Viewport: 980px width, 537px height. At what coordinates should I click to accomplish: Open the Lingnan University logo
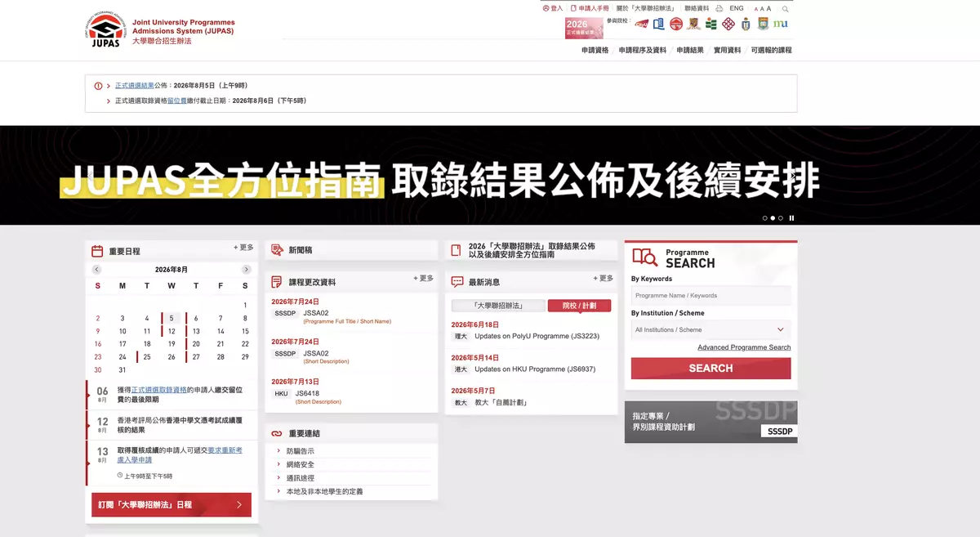[x=676, y=24]
